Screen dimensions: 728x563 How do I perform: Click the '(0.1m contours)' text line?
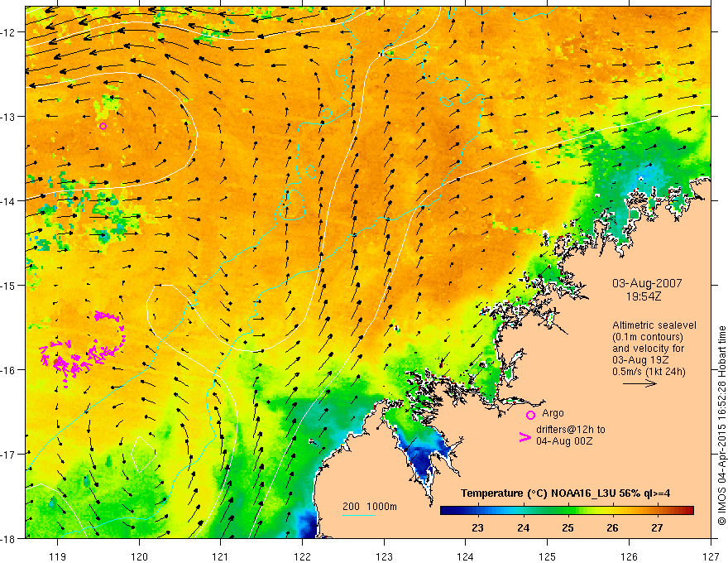pos(648,337)
